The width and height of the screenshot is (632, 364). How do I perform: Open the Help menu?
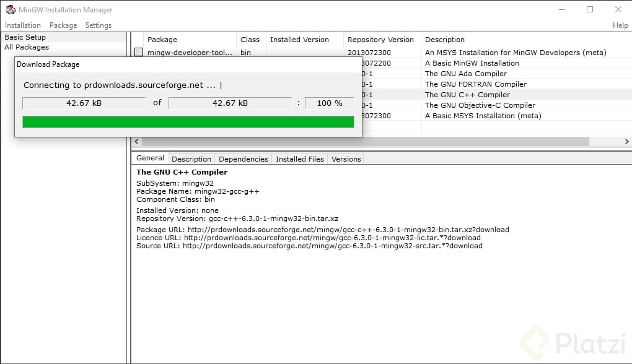620,25
